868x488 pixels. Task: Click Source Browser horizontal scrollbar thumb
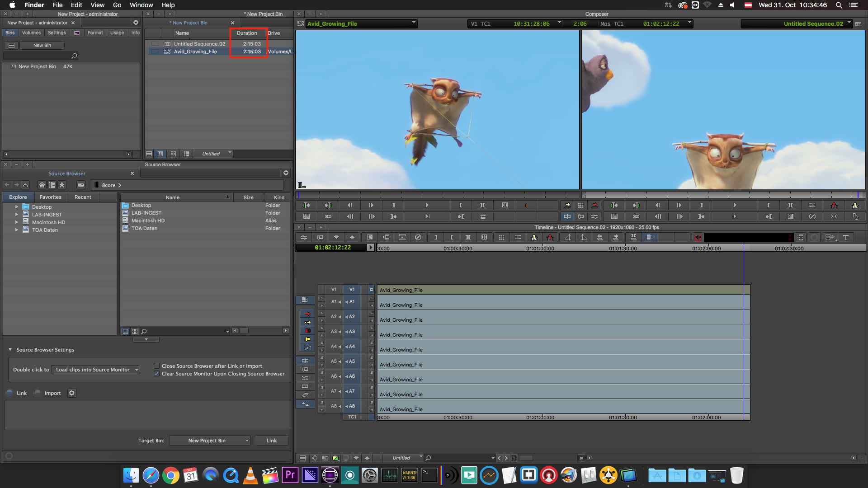click(244, 331)
